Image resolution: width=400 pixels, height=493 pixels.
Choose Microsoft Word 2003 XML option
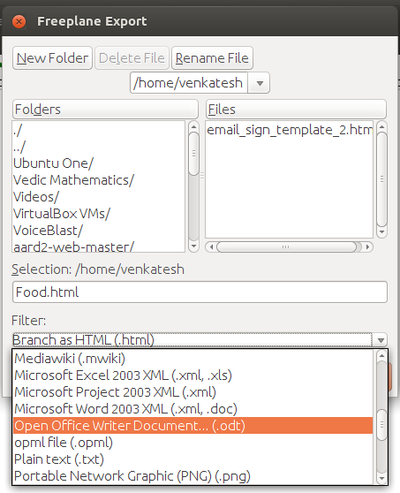pos(193,409)
